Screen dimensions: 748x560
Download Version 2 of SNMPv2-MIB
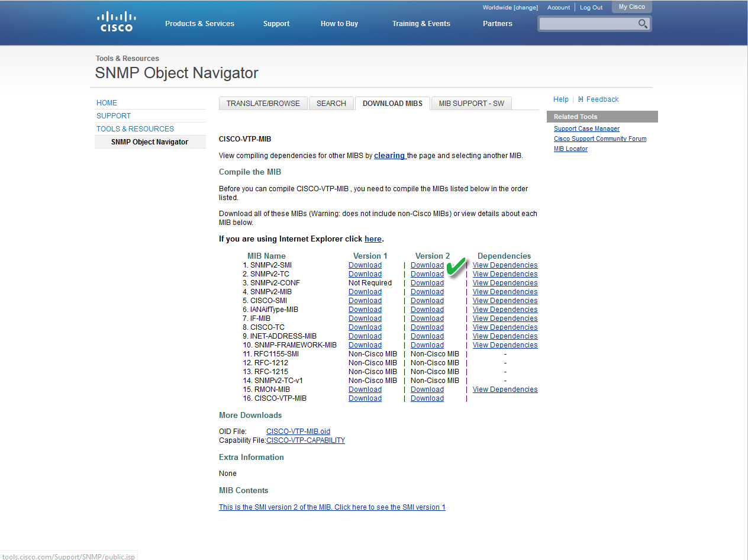point(427,292)
